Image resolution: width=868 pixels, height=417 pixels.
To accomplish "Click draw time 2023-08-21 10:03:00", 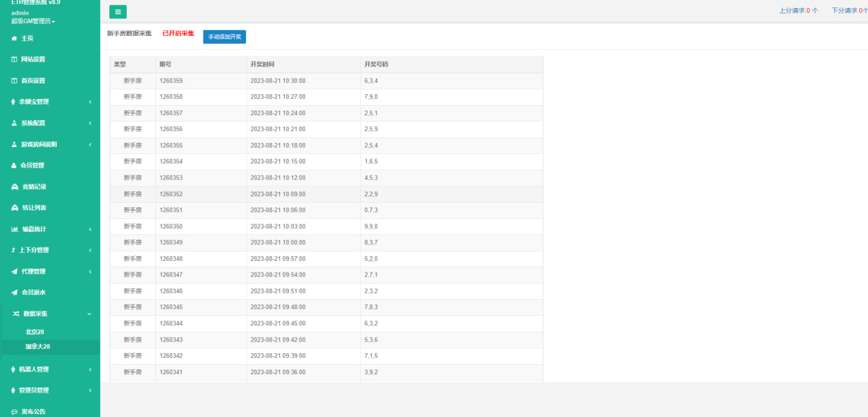I will (278, 226).
